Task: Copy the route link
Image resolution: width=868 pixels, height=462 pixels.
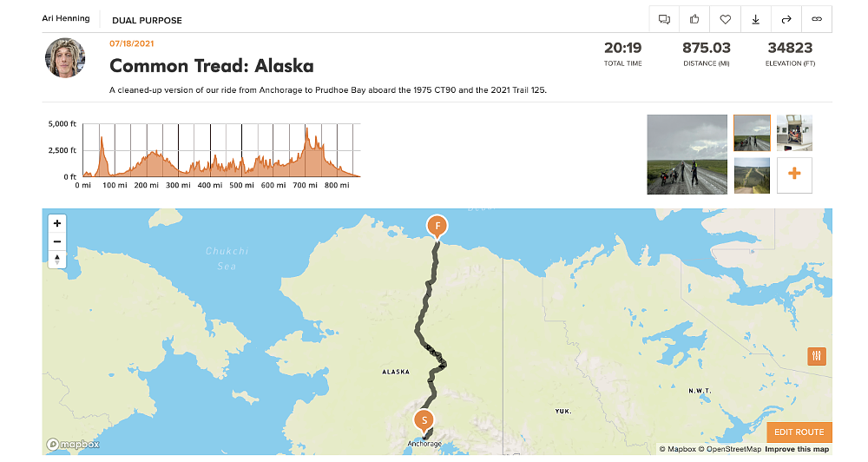Action: tap(817, 19)
